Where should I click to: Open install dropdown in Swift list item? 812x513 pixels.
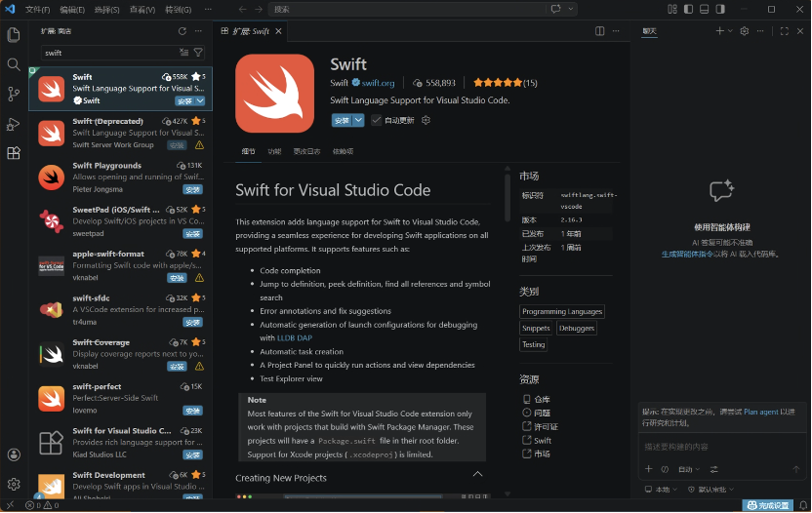point(200,100)
